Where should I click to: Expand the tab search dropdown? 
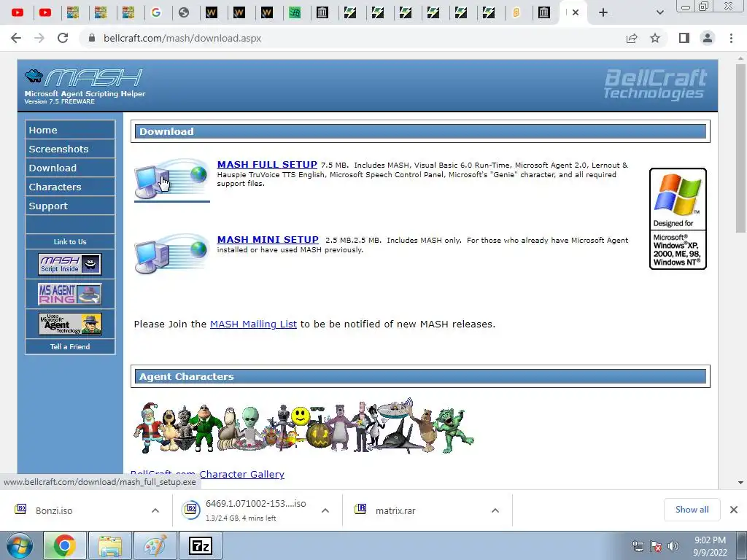coord(659,12)
